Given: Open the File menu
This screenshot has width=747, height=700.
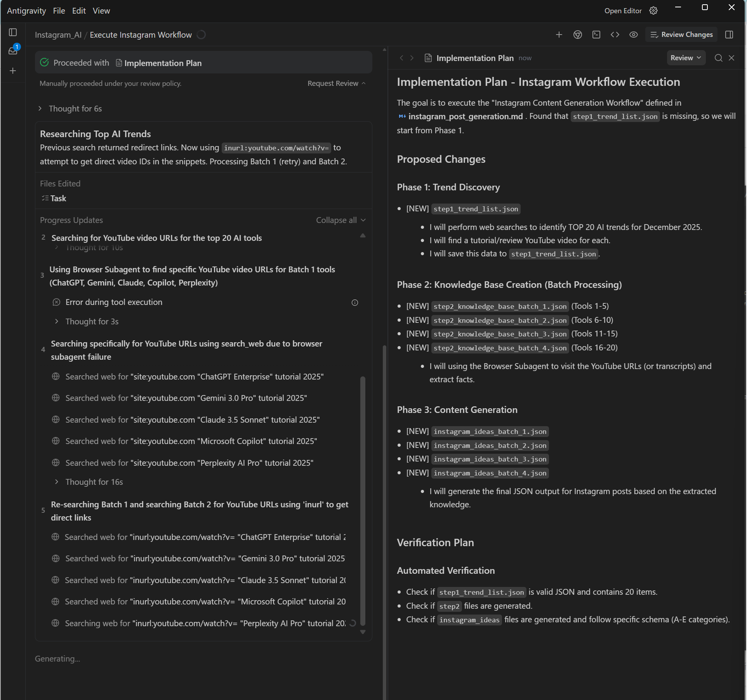Looking at the screenshot, I should pyautogui.click(x=59, y=11).
